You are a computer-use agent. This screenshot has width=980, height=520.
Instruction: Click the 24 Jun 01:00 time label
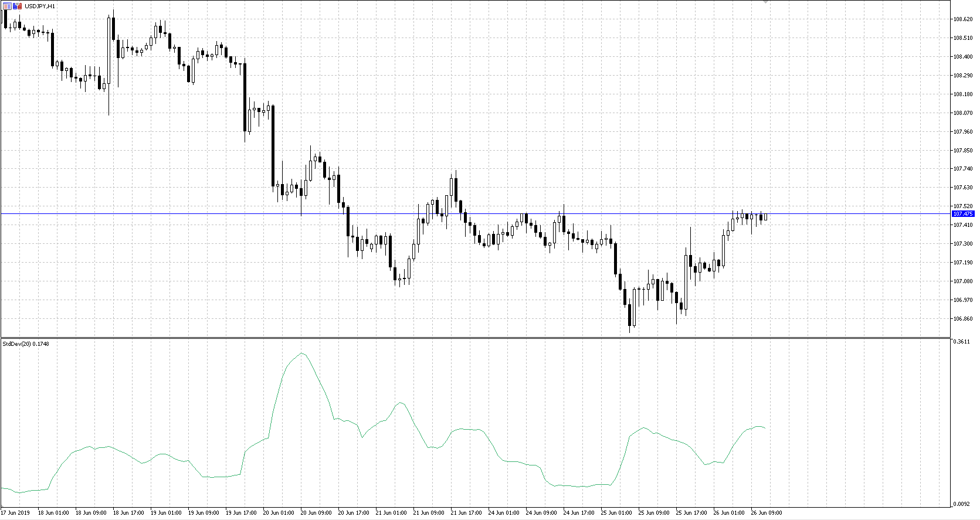(503, 513)
